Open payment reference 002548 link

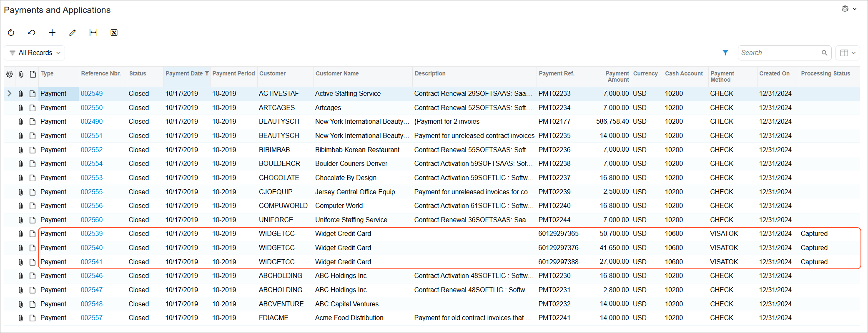pos(92,304)
